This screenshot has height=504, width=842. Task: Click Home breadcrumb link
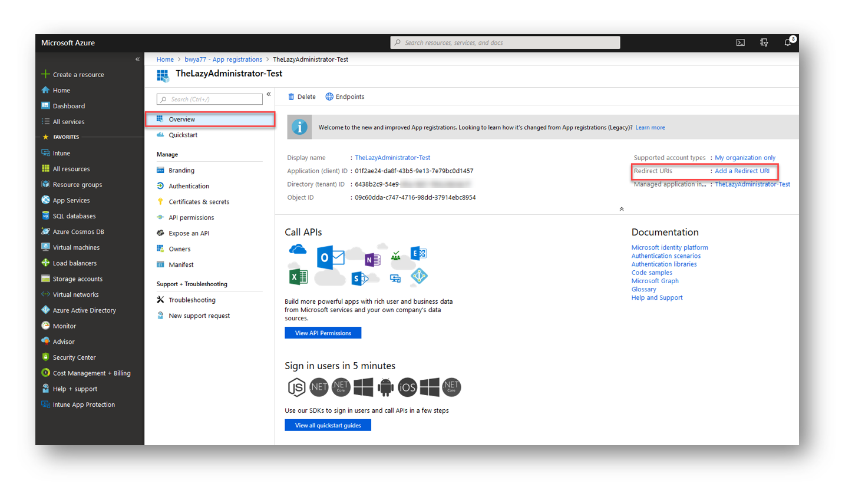coord(165,59)
